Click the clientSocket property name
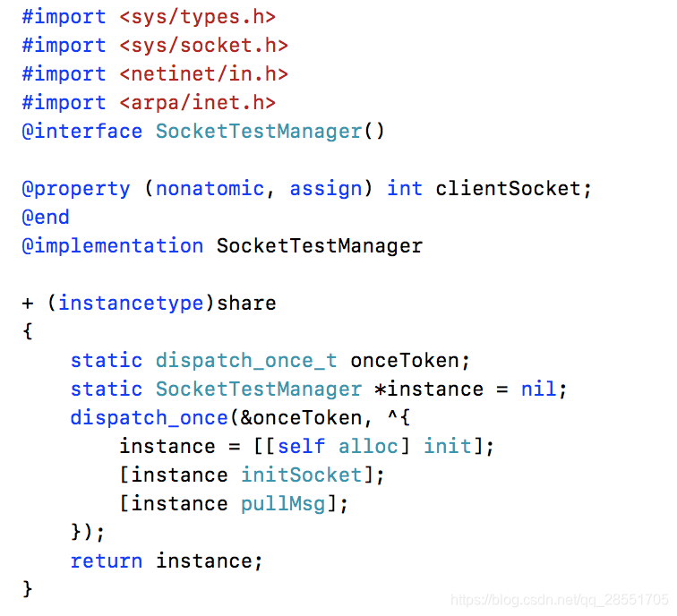Screen dimensions: 677x616 pyautogui.click(x=508, y=189)
